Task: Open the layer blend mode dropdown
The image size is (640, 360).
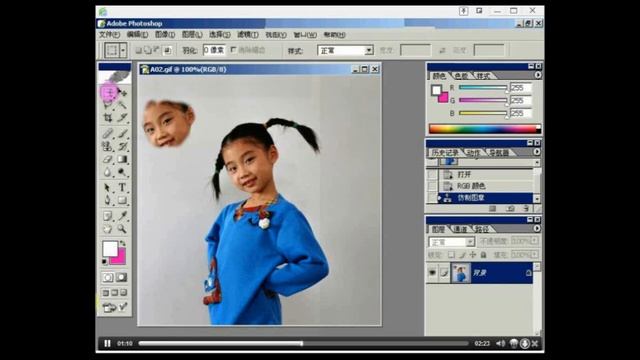Action: click(451, 242)
